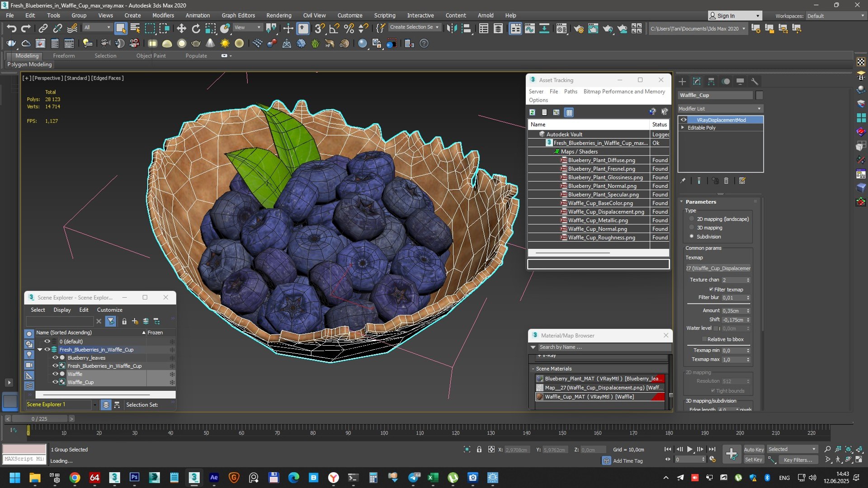The image size is (868, 488).
Task: Open Photoshop from the Windows taskbar
Action: tap(134, 478)
